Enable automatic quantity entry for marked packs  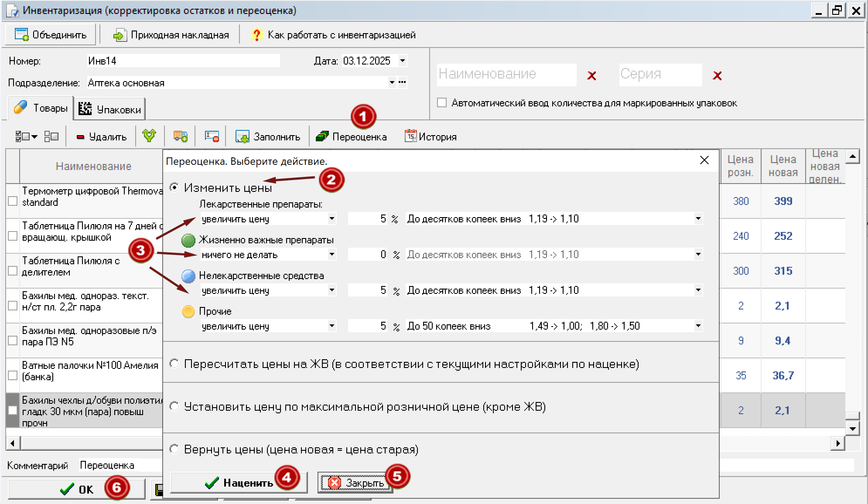442,103
